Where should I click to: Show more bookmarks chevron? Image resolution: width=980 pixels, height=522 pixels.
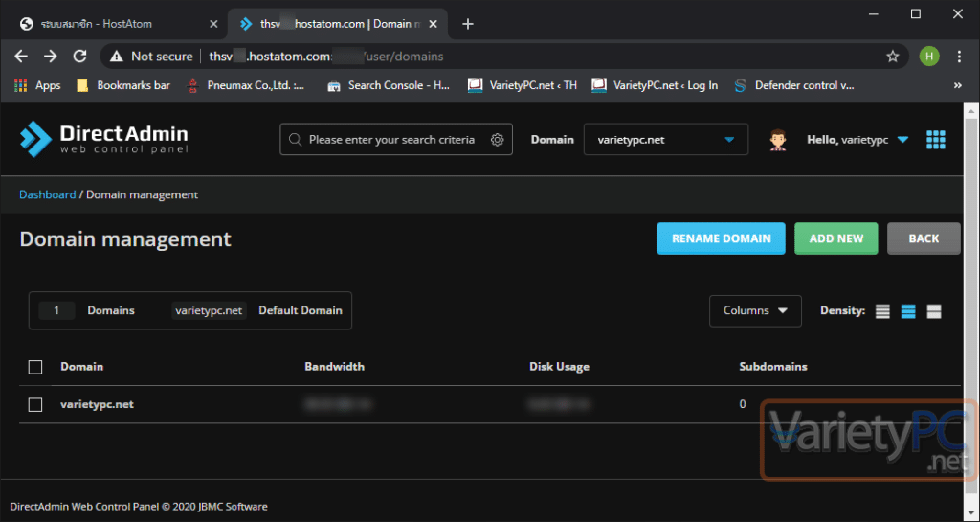(957, 85)
